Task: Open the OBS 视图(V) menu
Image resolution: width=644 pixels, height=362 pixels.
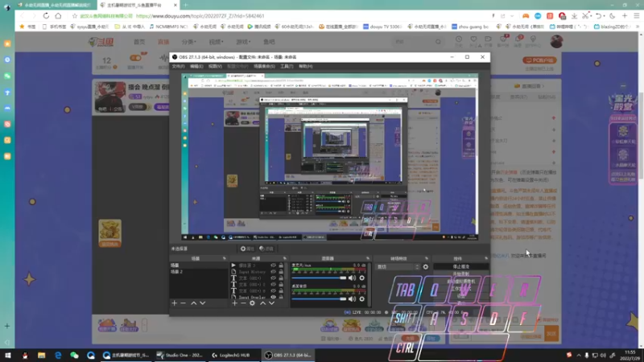Action: click(215, 67)
